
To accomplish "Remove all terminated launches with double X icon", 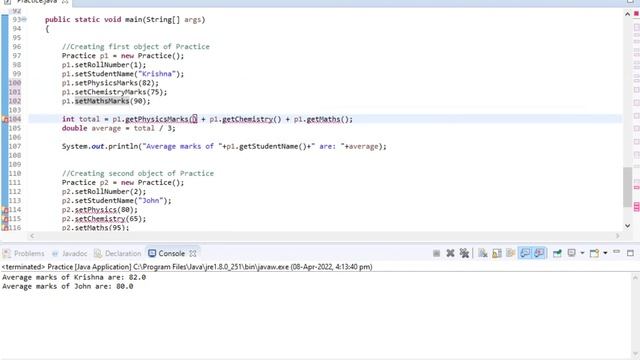I will click(x=464, y=253).
